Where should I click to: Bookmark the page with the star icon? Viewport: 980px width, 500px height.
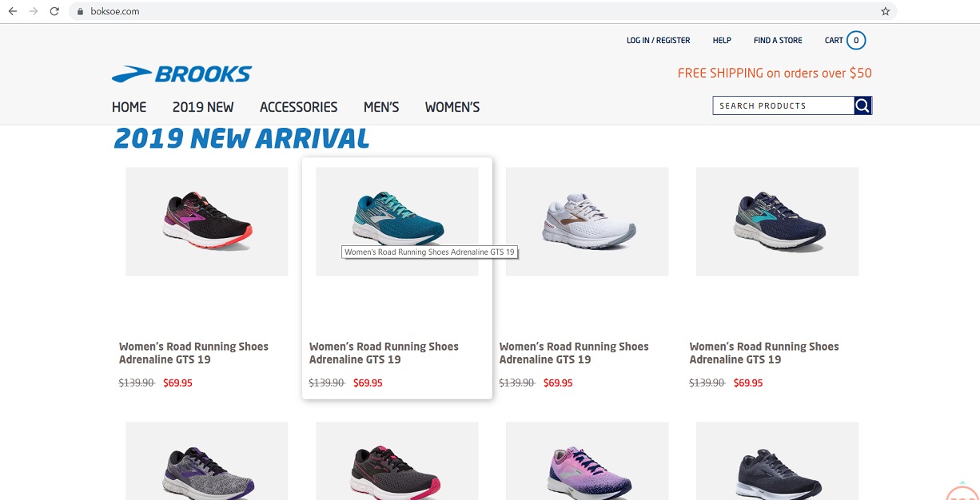pos(885,12)
